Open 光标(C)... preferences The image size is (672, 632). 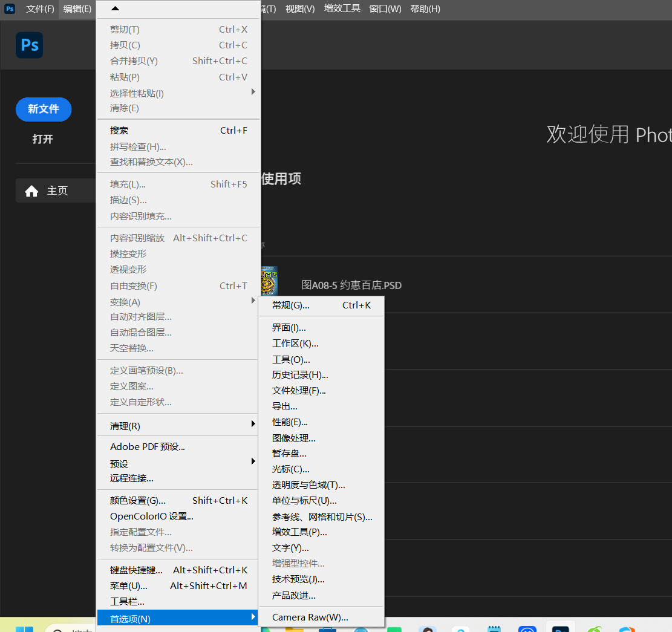(x=321, y=469)
